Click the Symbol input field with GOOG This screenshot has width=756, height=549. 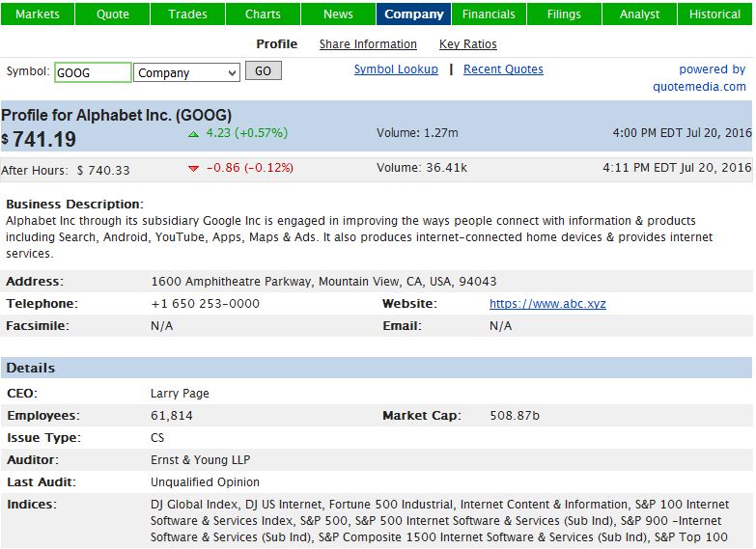pos(93,72)
